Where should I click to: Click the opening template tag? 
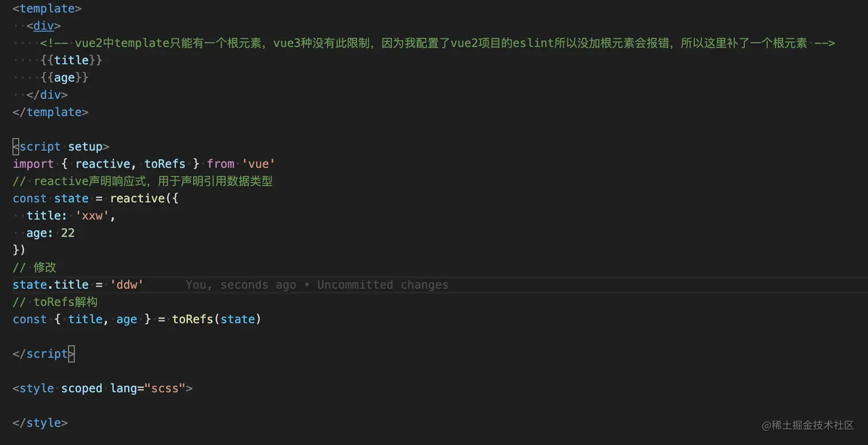click(47, 9)
